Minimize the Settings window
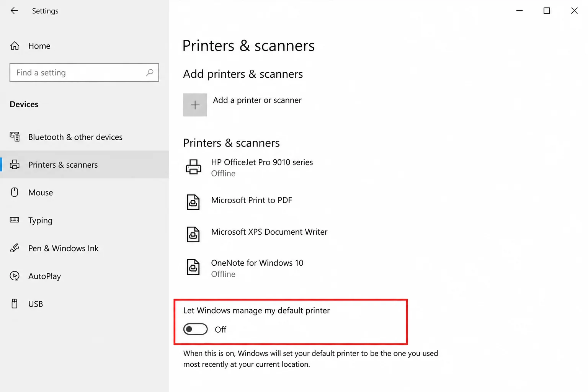The width and height of the screenshot is (588, 392). [x=519, y=11]
